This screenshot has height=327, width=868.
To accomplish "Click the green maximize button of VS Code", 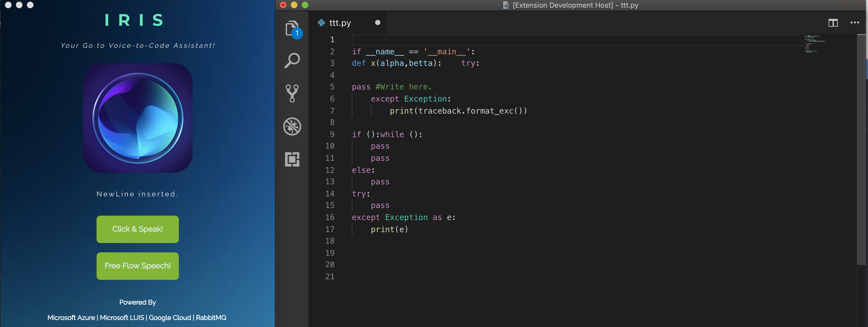I will [x=305, y=5].
